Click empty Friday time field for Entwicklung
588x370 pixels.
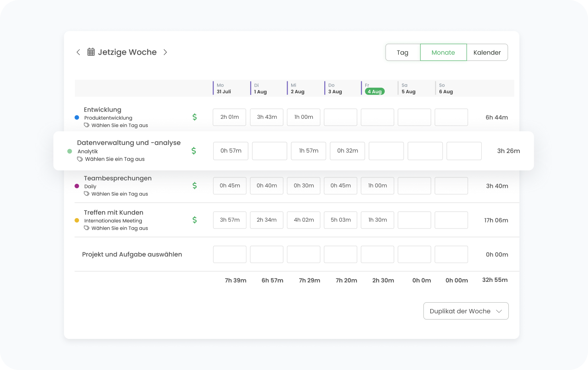[x=377, y=117]
